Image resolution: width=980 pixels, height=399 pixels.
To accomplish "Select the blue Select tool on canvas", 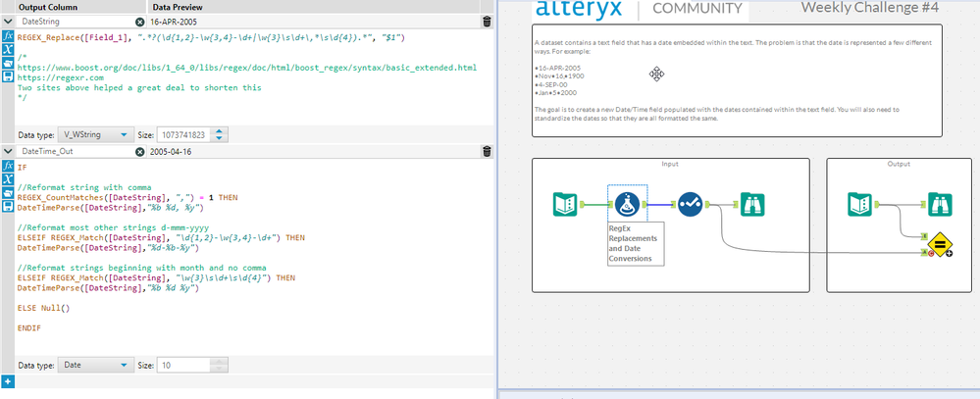I will click(690, 204).
